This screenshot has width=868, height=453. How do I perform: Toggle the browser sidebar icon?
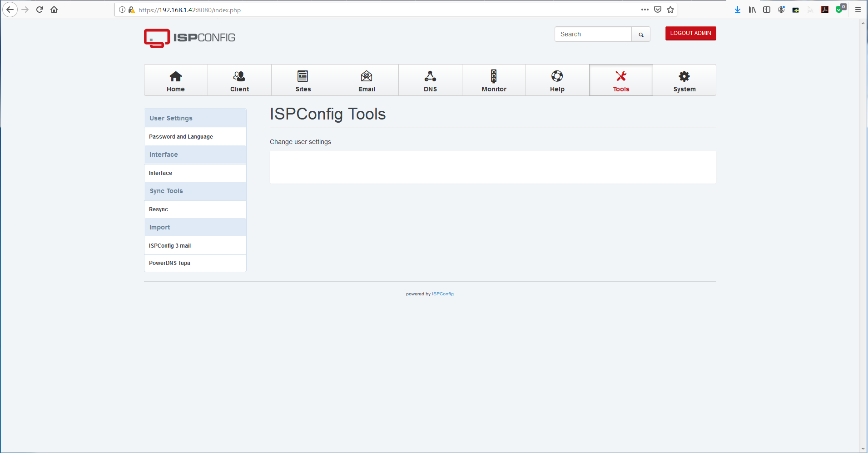click(767, 10)
